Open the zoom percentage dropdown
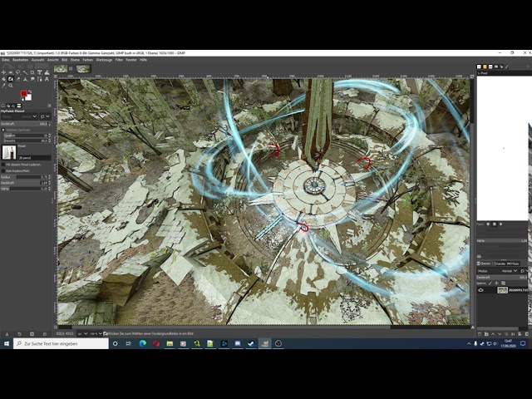 click(96, 334)
